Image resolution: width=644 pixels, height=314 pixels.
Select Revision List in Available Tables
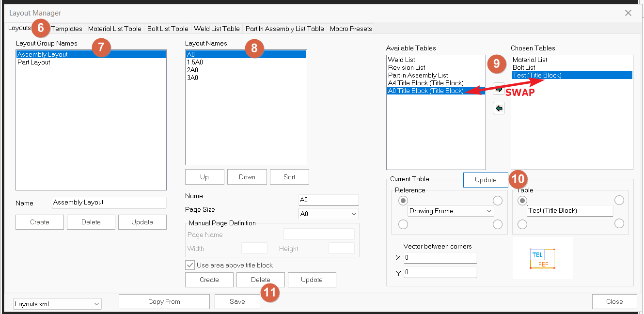407,67
